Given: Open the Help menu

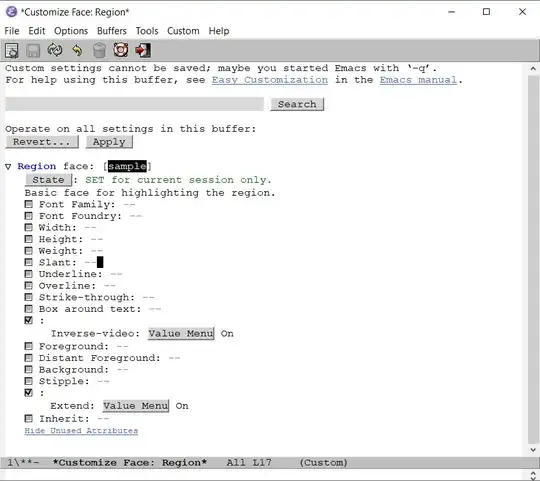Looking at the screenshot, I should coord(219,31).
